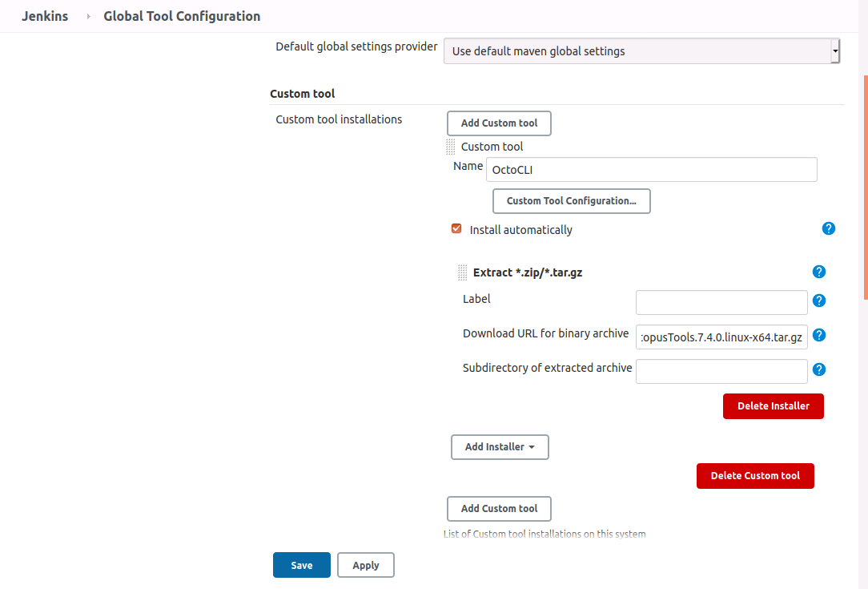Click the Apply button
Screen dimensions: 868x589
click(365, 565)
